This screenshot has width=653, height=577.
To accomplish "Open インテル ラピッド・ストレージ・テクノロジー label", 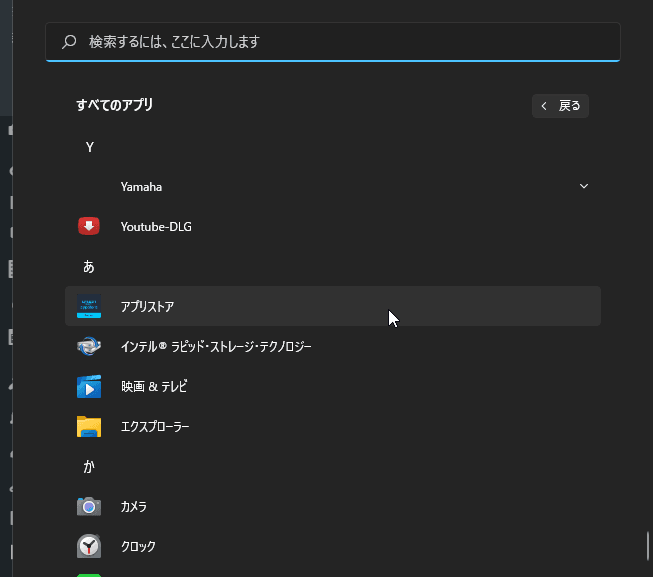I will (216, 346).
